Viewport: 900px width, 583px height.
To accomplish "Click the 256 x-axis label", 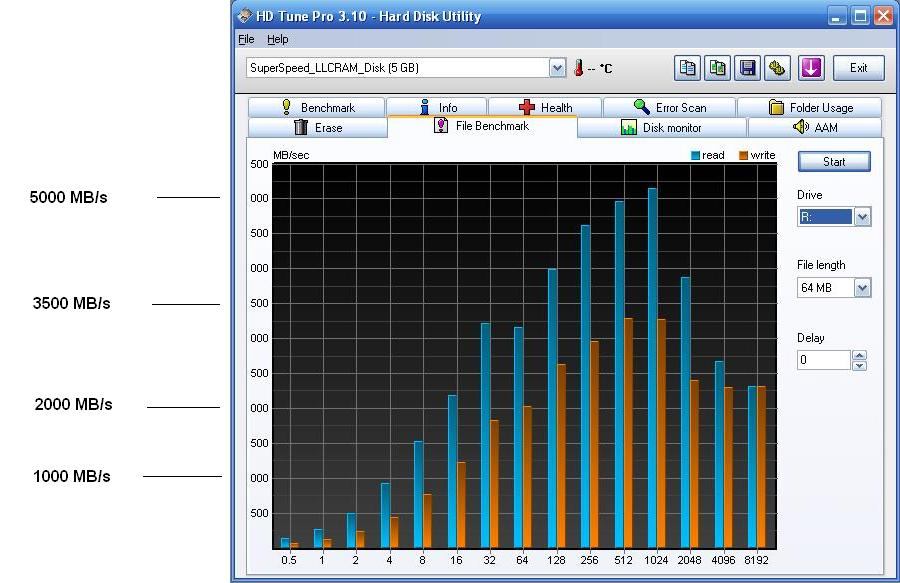I will pyautogui.click(x=589, y=560).
